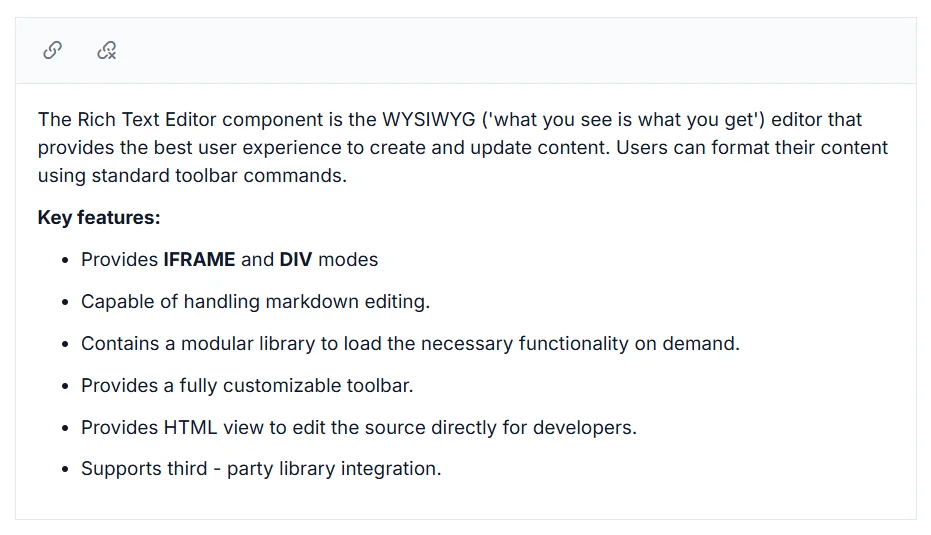Click the 'Provides a fully customizable toolbar' bullet
The width and height of the screenshot is (931, 535).
(x=247, y=386)
